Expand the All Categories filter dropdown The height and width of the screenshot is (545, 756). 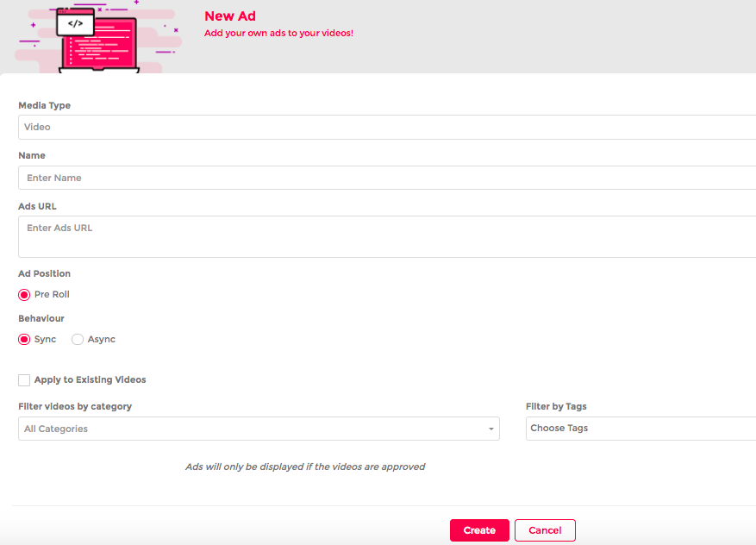(258, 429)
